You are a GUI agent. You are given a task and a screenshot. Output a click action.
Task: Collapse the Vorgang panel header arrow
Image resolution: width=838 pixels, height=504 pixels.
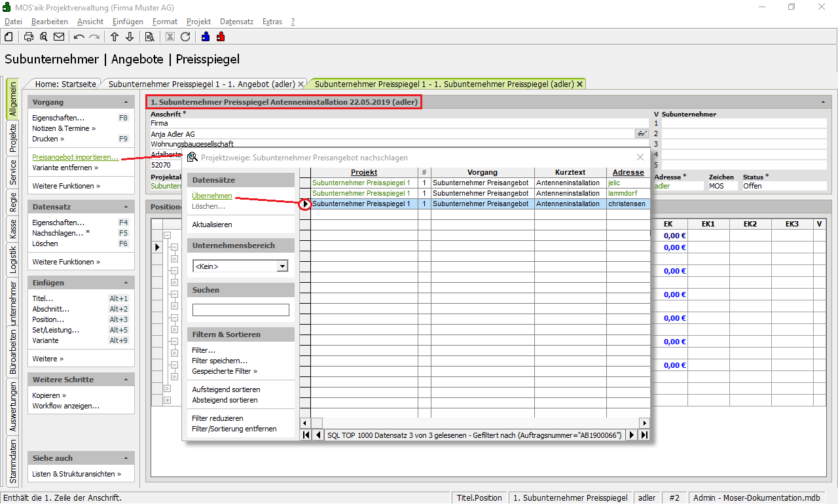[x=126, y=103]
